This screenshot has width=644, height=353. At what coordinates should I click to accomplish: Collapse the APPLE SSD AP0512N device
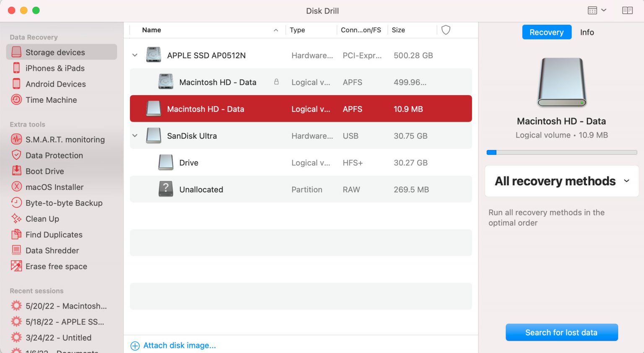coord(135,55)
